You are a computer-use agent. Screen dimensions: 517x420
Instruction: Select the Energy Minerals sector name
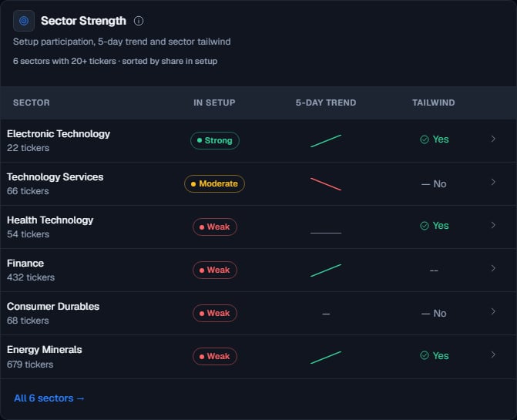pyautogui.click(x=45, y=350)
